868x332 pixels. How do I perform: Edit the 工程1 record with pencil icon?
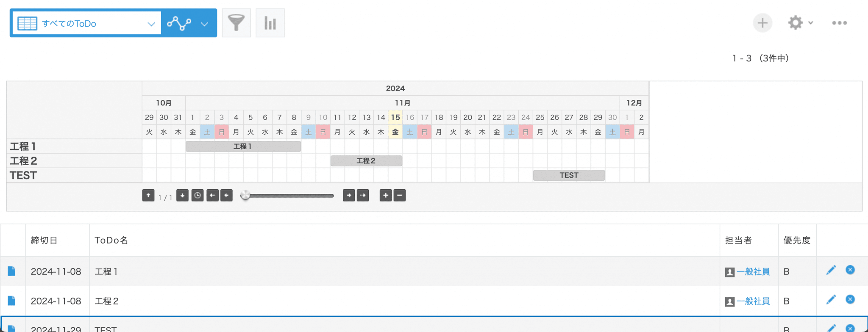pos(831,270)
